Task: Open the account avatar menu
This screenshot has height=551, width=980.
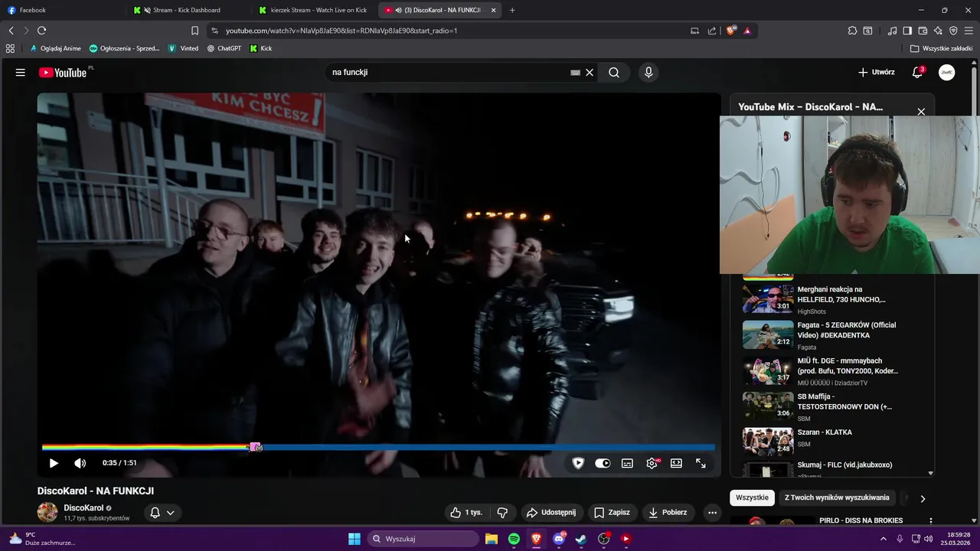Action: (947, 73)
